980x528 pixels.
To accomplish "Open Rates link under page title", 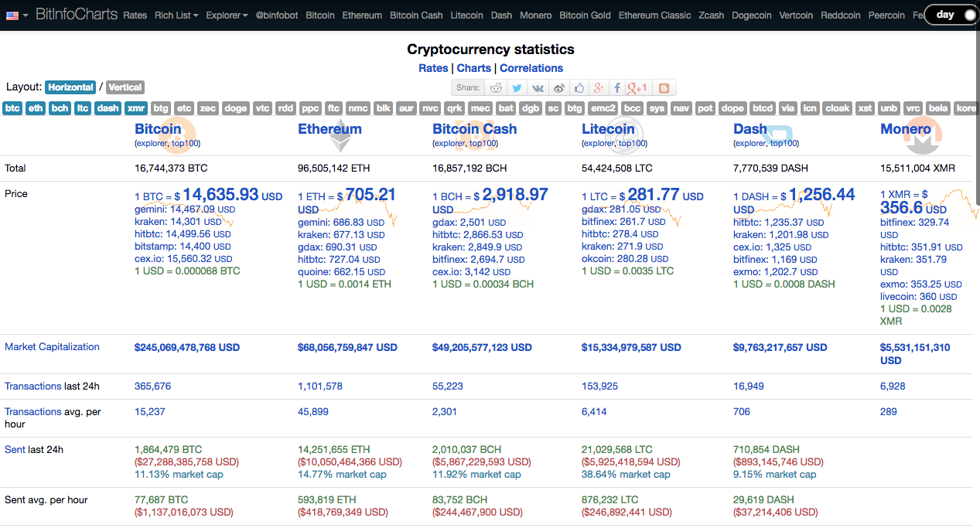I will click(433, 68).
